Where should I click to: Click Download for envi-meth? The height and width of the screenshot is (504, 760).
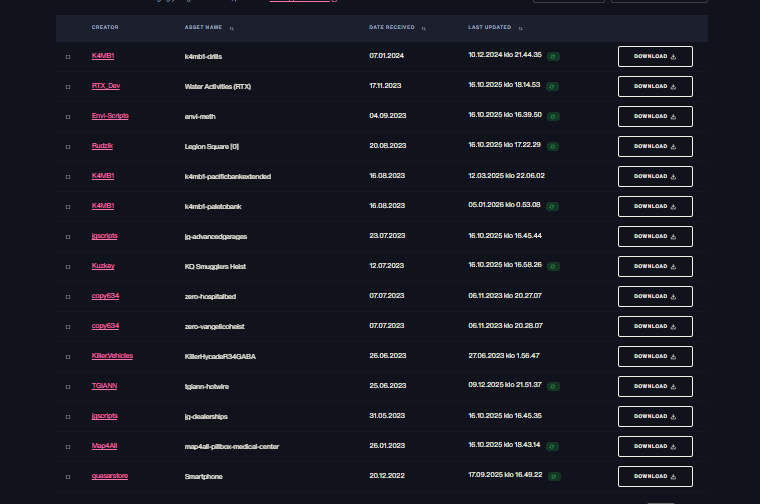[x=655, y=117]
